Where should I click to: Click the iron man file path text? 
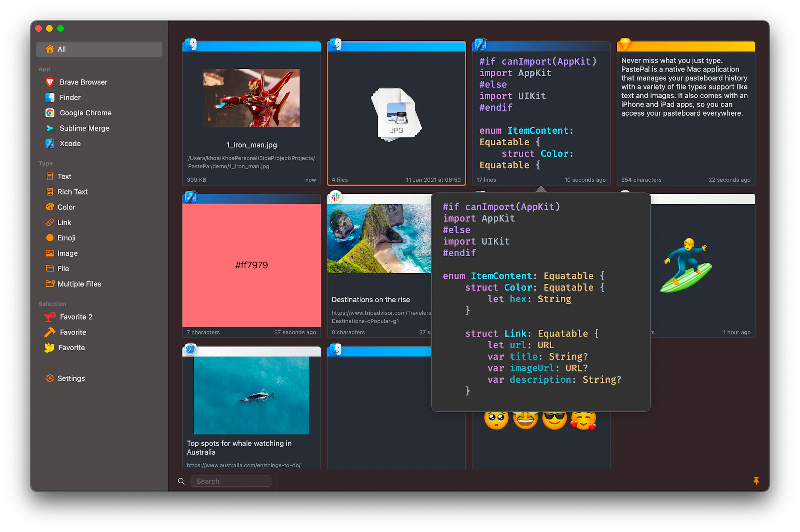[x=251, y=162]
